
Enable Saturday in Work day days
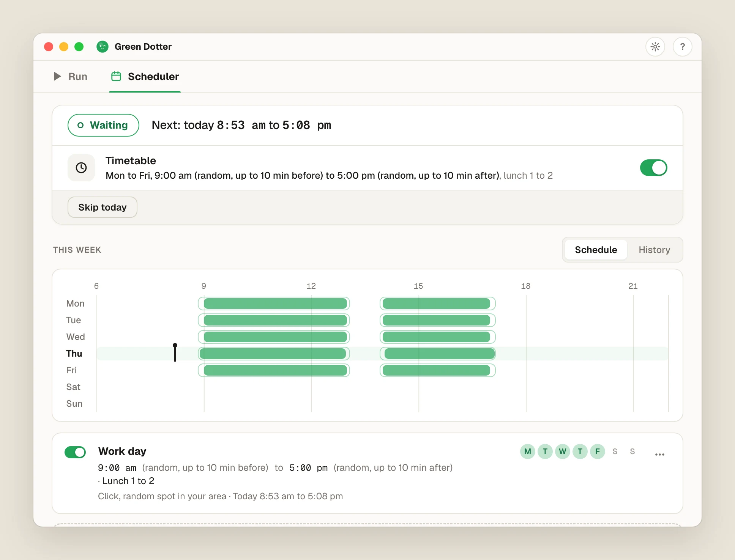tap(615, 451)
